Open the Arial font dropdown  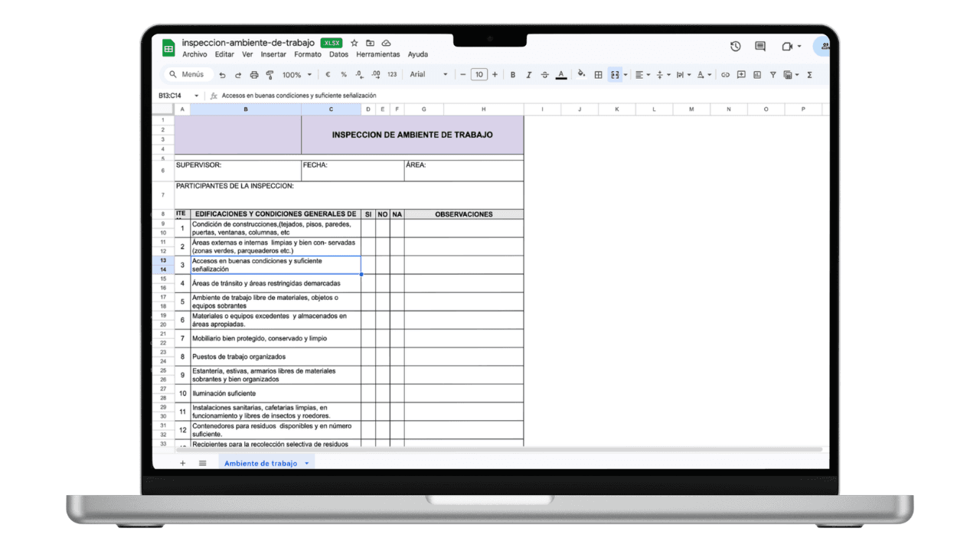pyautogui.click(x=427, y=74)
